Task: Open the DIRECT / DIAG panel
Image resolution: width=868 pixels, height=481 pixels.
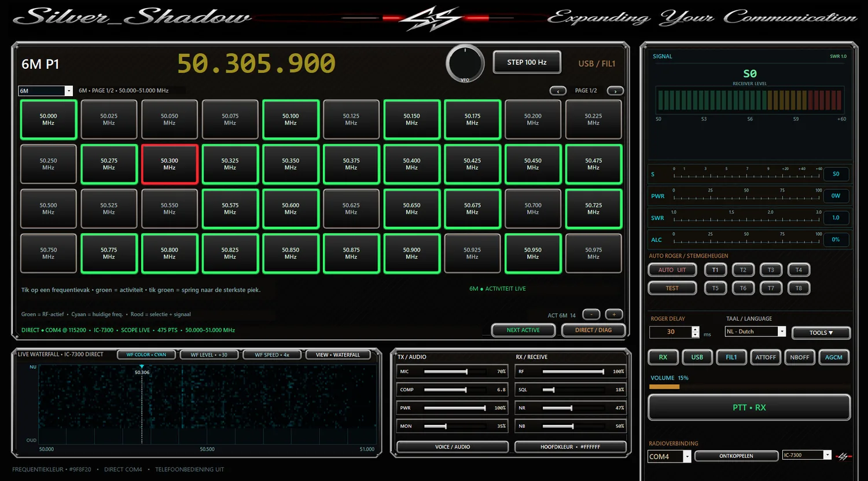Action: (593, 330)
